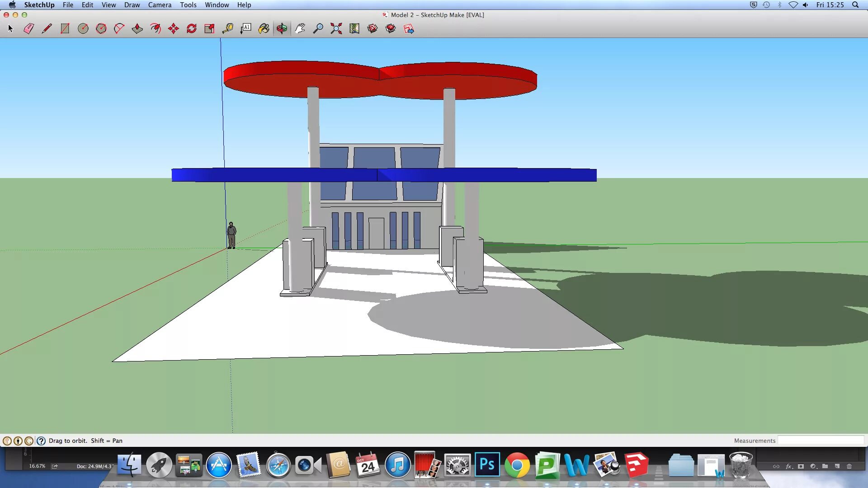The width and height of the screenshot is (868, 488).
Task: Click the geo-location status bar icon
Action: (7, 441)
